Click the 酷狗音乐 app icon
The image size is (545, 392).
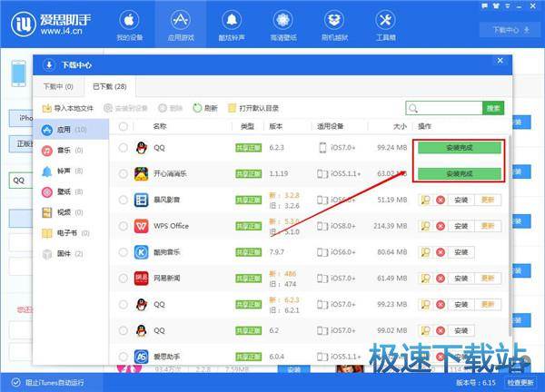(x=142, y=252)
